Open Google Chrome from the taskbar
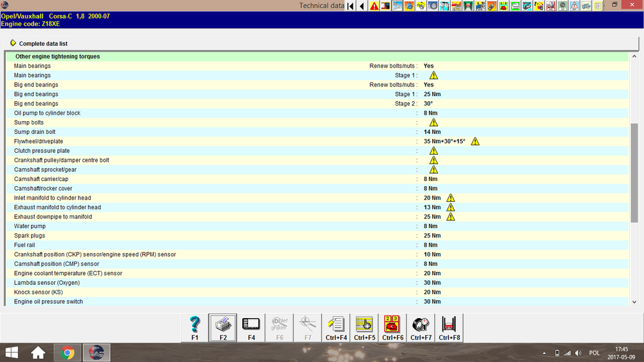 pyautogui.click(x=67, y=352)
